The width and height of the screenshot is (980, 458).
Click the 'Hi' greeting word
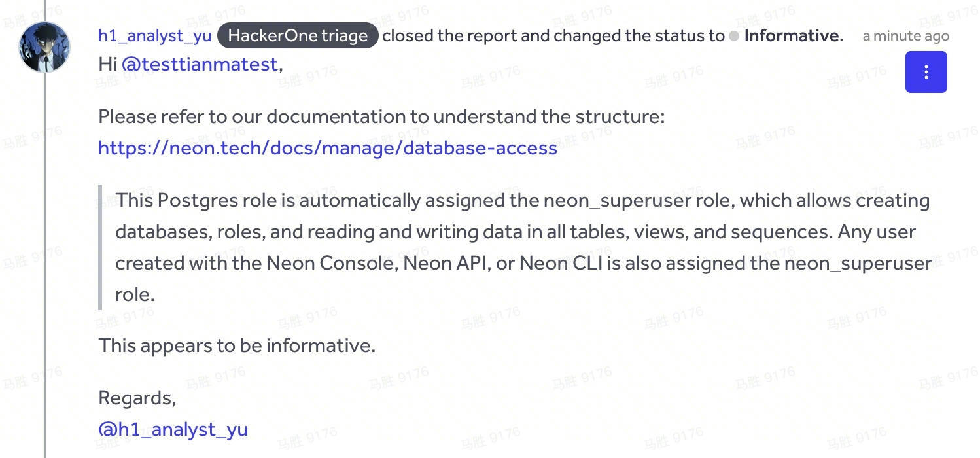[107, 64]
